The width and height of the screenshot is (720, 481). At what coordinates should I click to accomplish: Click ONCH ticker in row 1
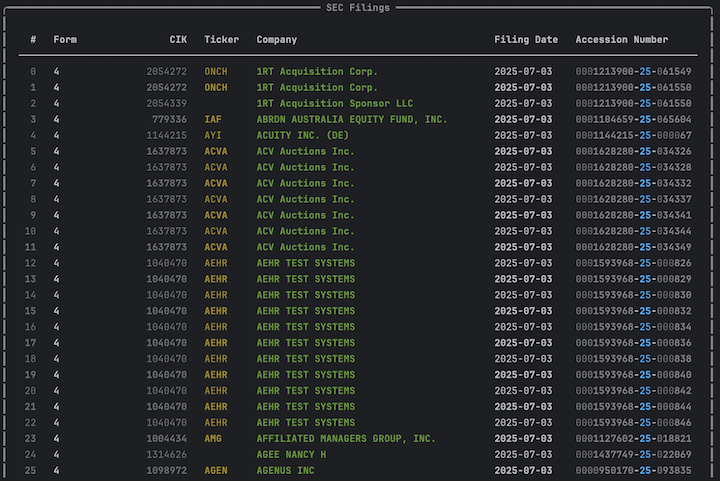216,87
